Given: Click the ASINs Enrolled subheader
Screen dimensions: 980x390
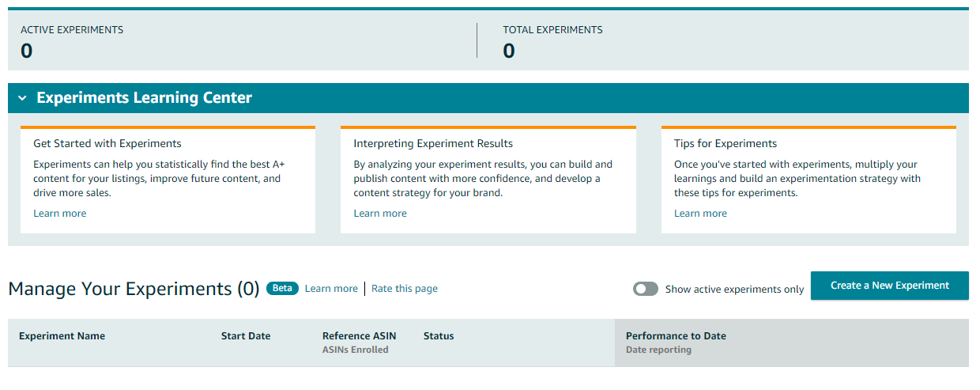Looking at the screenshot, I should 356,350.
